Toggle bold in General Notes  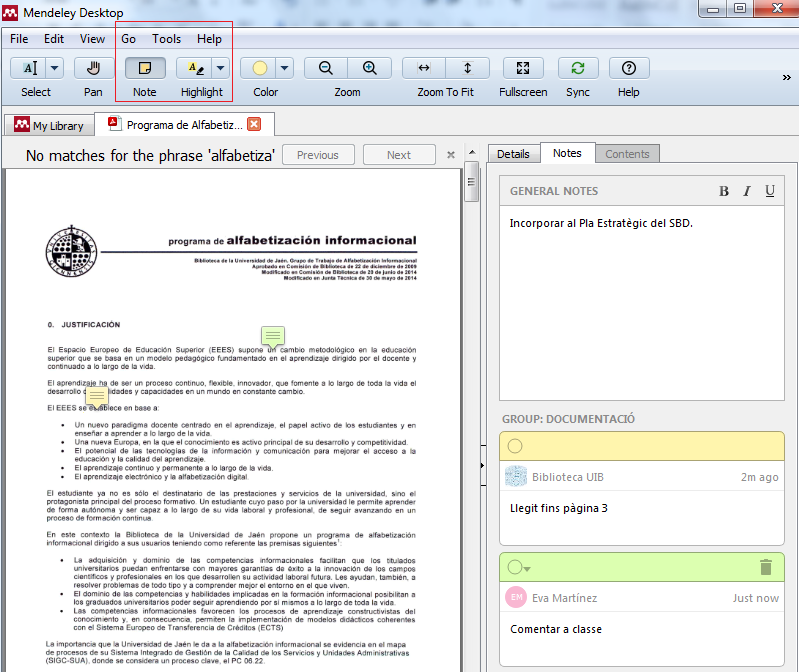tap(724, 191)
